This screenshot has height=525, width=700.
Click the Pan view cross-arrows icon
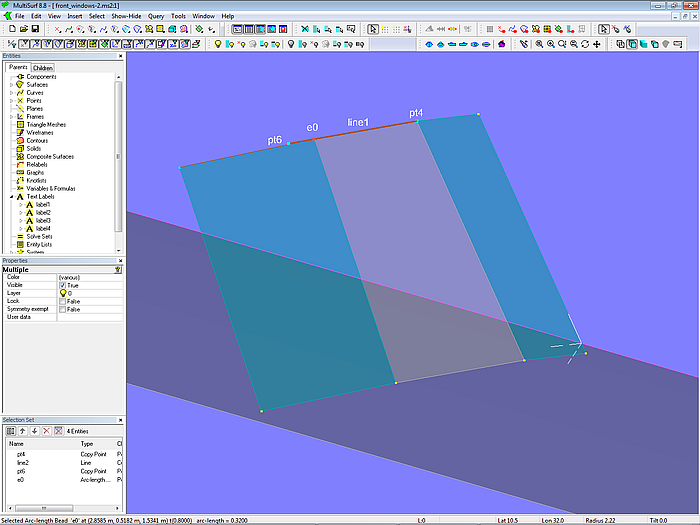pos(597,44)
